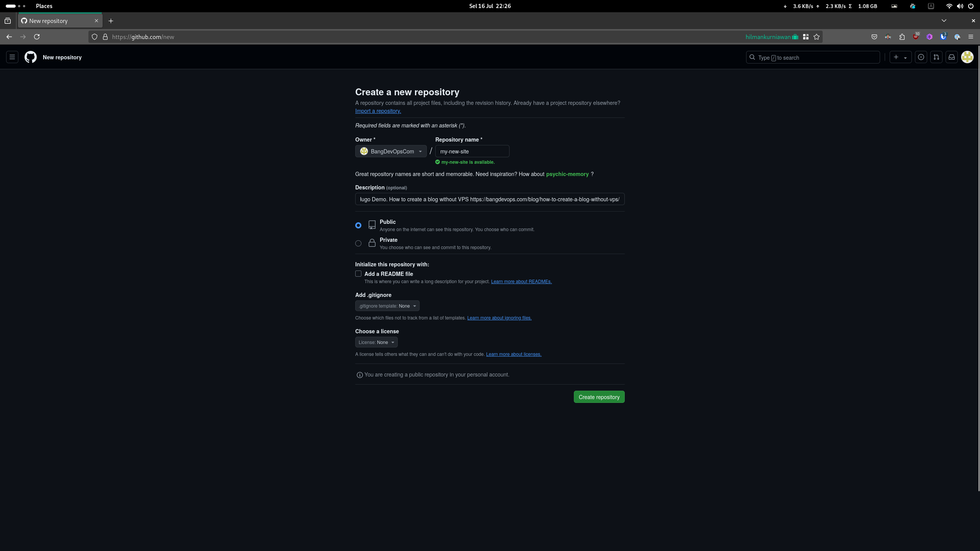980x551 pixels.
Task: Expand the .gitignore template dropdown
Action: [x=387, y=306]
